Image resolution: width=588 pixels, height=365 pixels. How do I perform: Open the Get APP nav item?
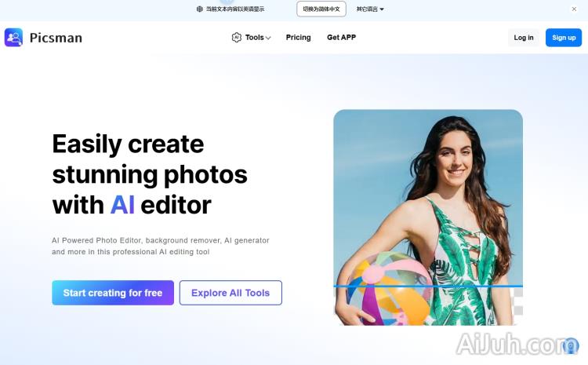(x=341, y=37)
